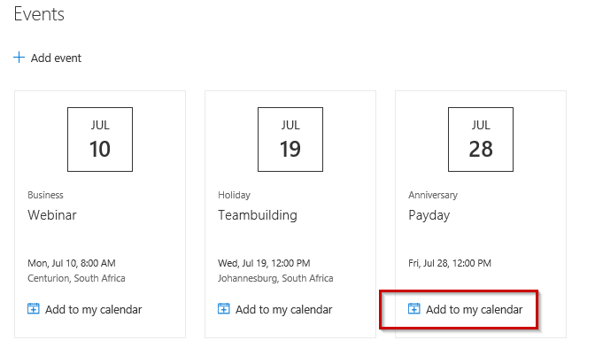Open the Payday event title
Viewport: 595px width, 364px height.
(x=429, y=215)
